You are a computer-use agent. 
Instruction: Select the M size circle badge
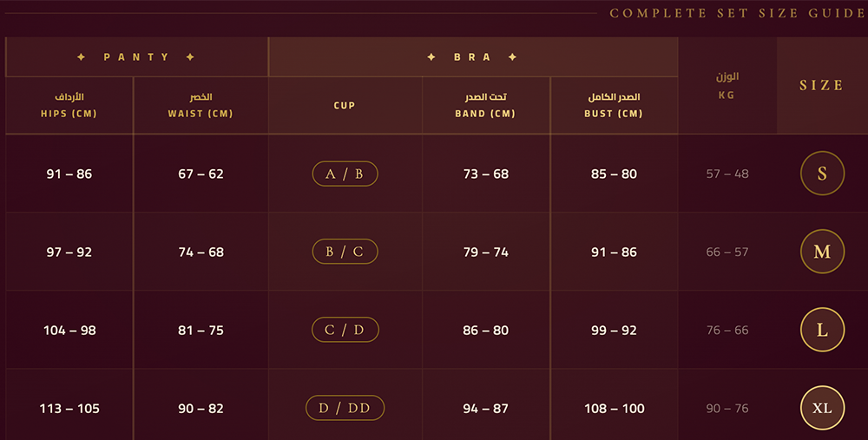click(x=822, y=252)
